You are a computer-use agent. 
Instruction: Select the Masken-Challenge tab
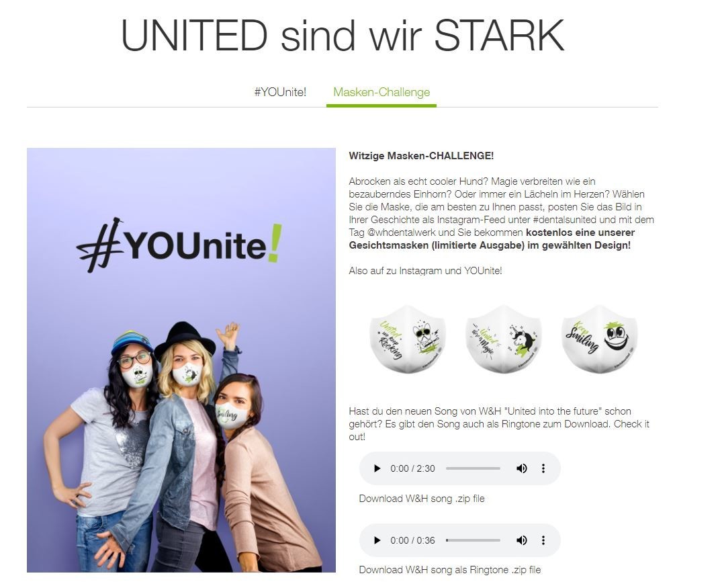[381, 92]
